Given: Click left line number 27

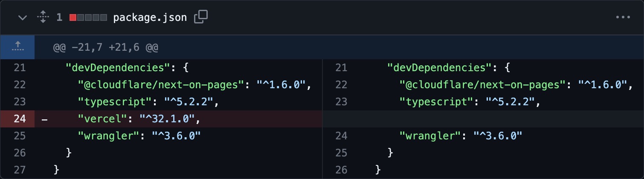Looking at the screenshot, I should [20, 170].
